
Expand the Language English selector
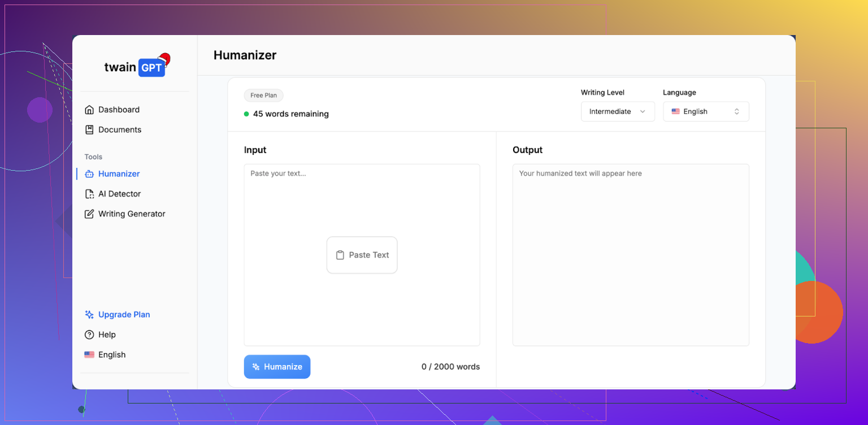(706, 111)
